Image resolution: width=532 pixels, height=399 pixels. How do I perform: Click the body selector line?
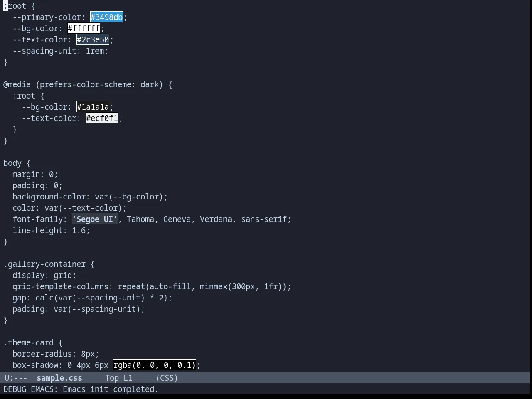(x=17, y=163)
